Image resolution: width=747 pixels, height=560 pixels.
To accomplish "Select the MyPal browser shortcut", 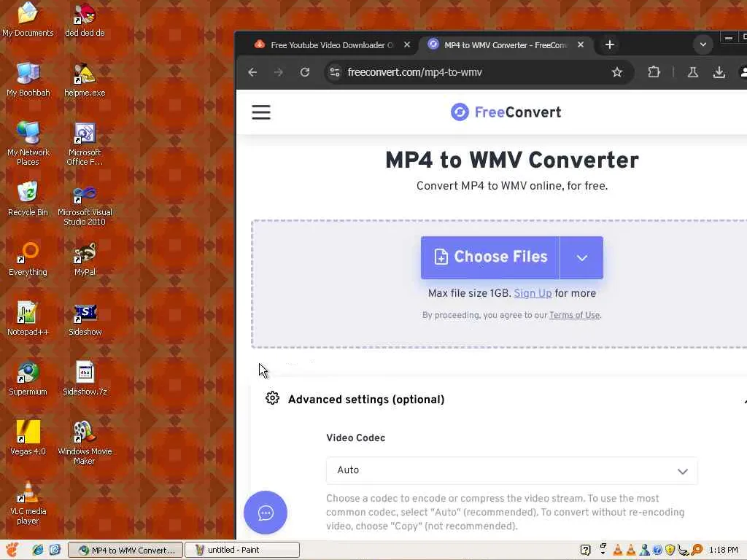I will [x=85, y=259].
